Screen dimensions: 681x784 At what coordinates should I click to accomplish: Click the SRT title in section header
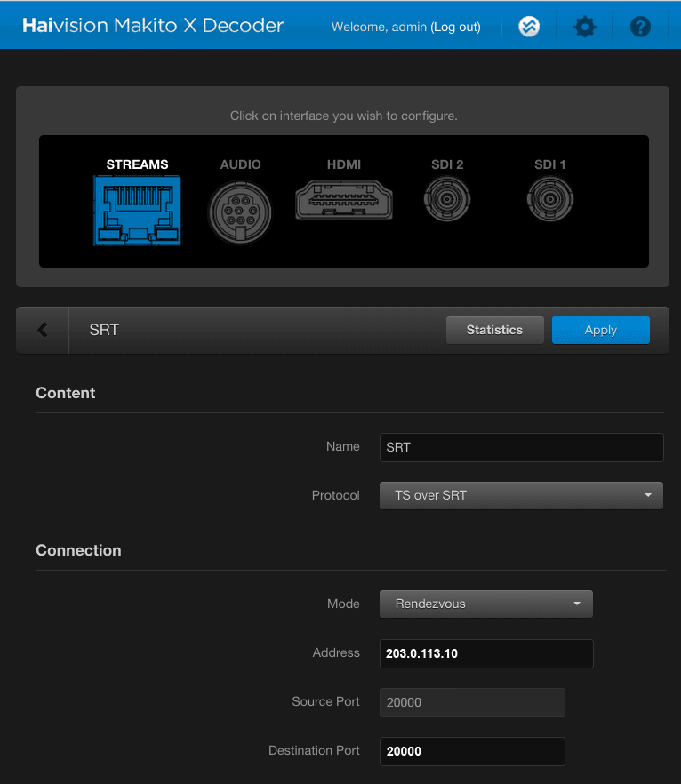[x=104, y=330]
